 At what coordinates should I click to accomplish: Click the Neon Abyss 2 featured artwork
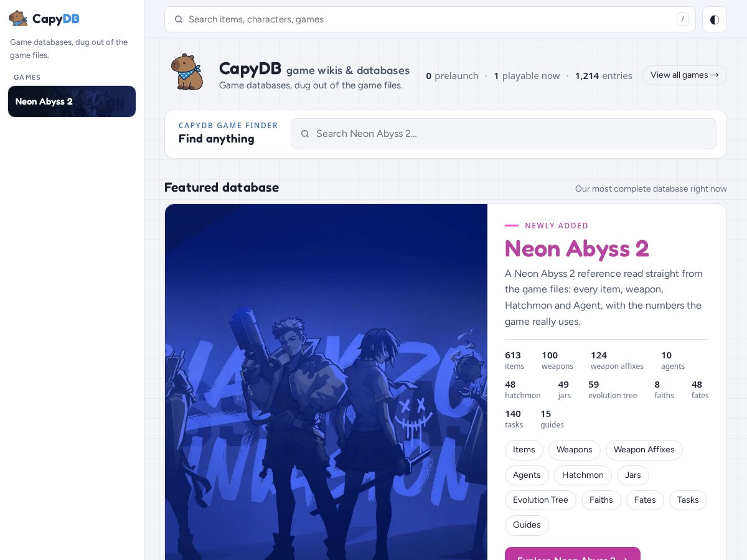point(326,382)
